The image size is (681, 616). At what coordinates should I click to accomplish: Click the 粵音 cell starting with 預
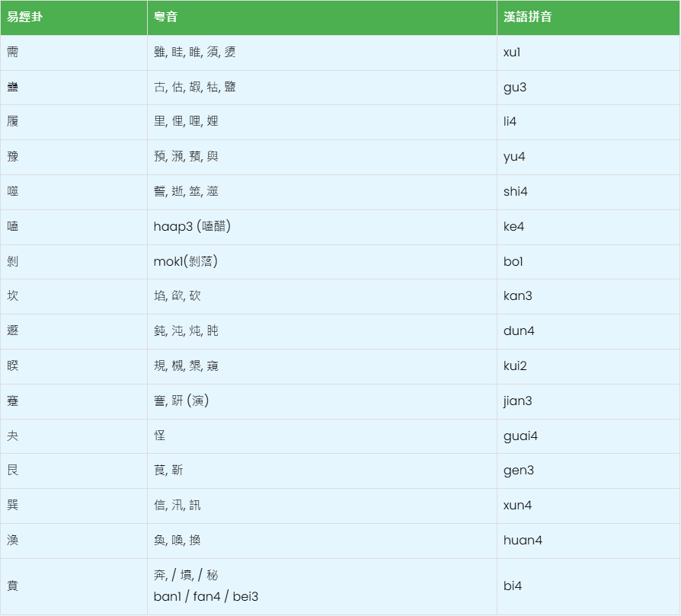pos(322,157)
